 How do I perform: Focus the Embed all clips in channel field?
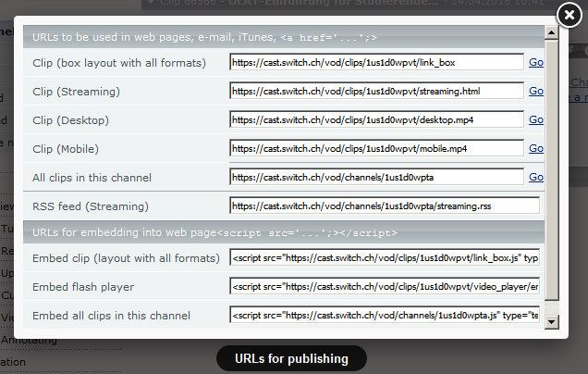(x=384, y=317)
